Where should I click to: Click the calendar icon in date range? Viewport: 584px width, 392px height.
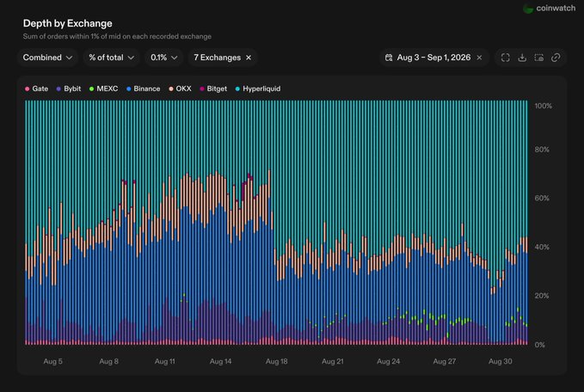click(x=389, y=58)
